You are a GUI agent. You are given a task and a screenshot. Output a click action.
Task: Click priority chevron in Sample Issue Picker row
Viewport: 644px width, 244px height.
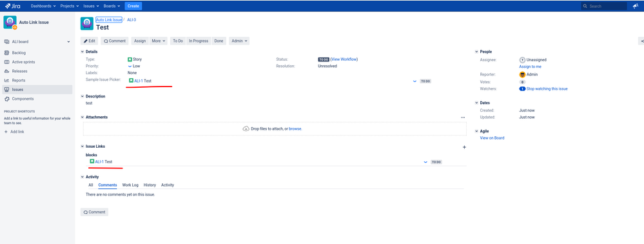pos(415,81)
